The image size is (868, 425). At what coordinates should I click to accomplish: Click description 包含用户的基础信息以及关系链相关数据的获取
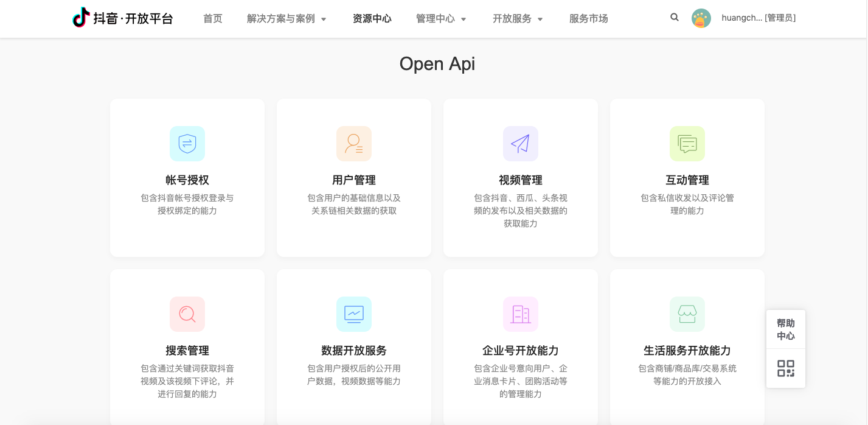click(354, 205)
